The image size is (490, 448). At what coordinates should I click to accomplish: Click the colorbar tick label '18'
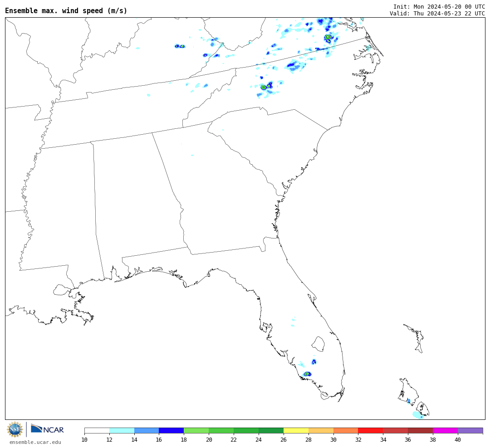[184, 440]
